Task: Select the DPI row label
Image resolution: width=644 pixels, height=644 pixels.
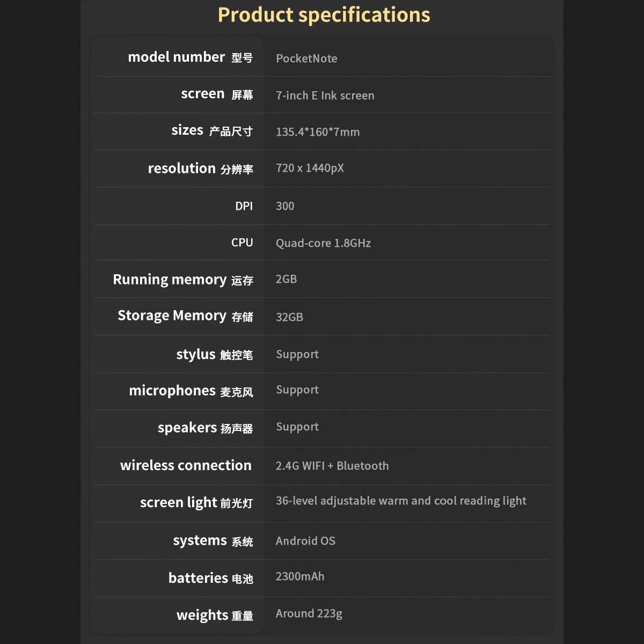Action: coord(244,206)
